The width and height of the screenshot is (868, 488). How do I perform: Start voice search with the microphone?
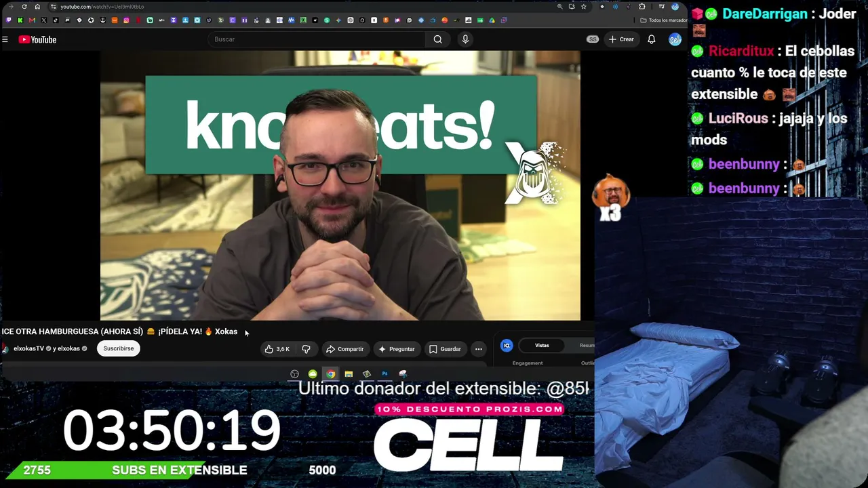pyautogui.click(x=465, y=39)
